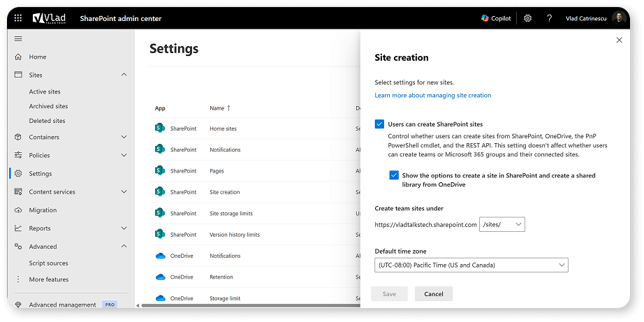Open SharePoint Notifications setting
Screen dimensions: 644x322
pos(225,149)
